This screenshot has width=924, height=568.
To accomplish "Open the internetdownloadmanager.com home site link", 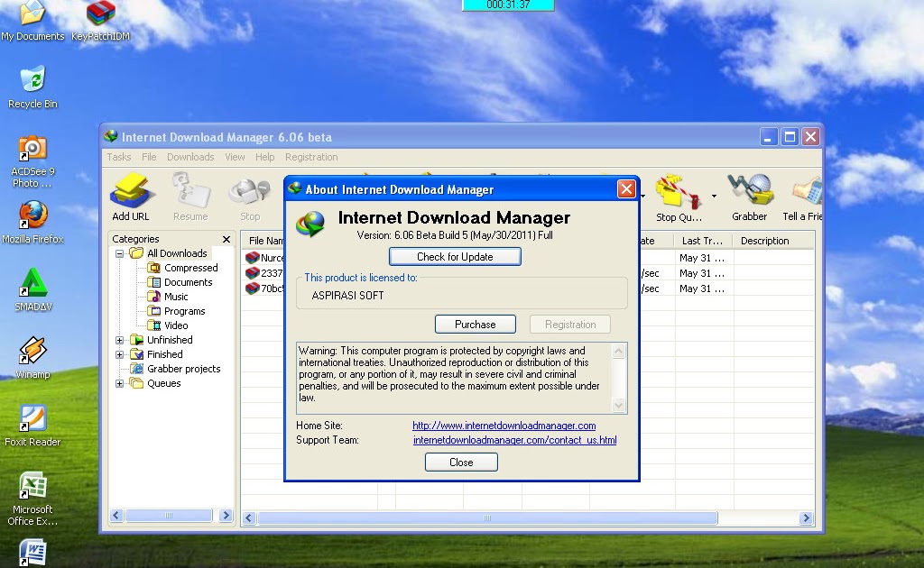I will click(x=504, y=426).
